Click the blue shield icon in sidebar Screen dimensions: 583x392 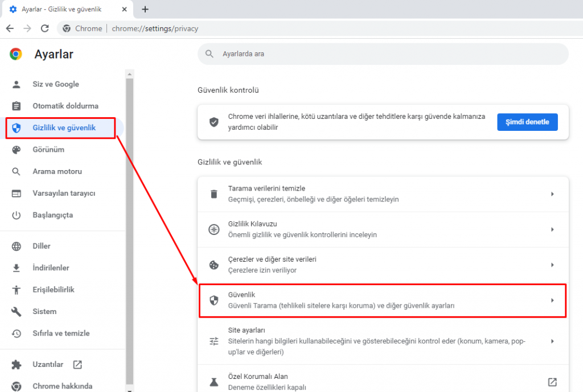[17, 128]
